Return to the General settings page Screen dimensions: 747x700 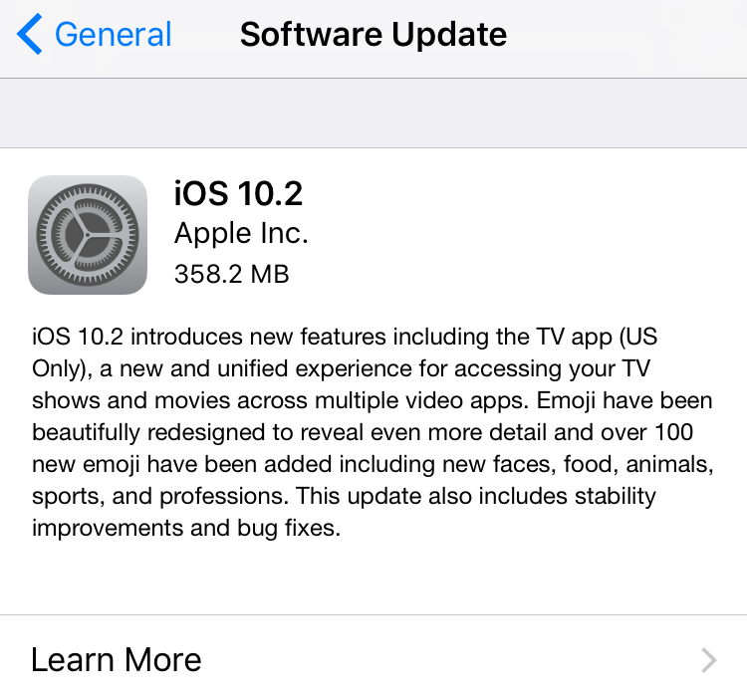click(x=95, y=34)
